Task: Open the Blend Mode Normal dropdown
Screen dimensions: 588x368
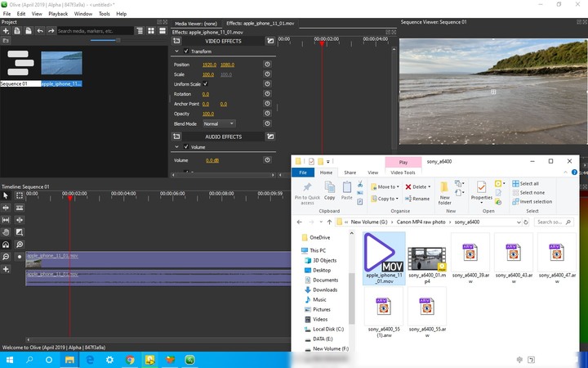Action: click(219, 123)
